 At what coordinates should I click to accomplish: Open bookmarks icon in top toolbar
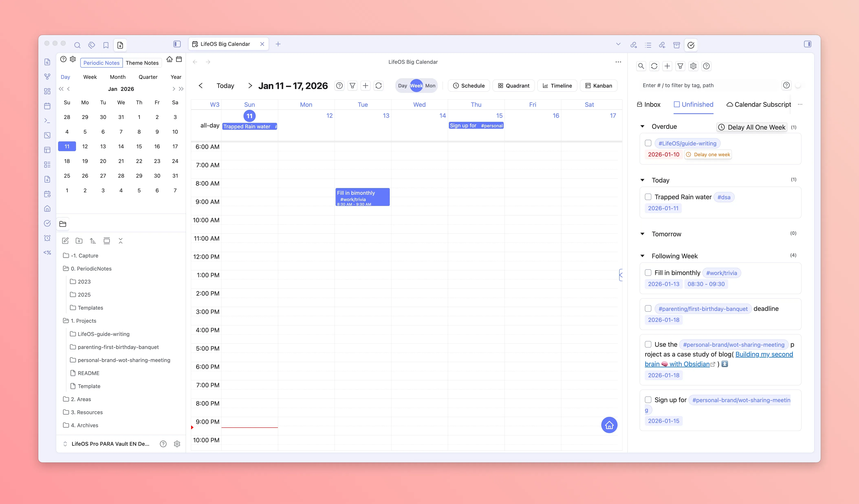106,45
